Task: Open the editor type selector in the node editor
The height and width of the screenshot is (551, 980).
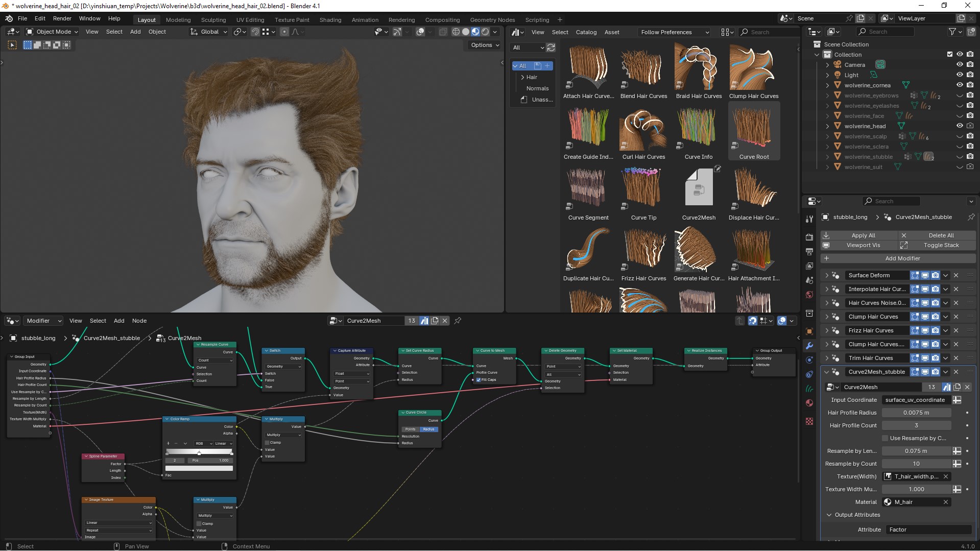Action: pyautogui.click(x=10, y=320)
